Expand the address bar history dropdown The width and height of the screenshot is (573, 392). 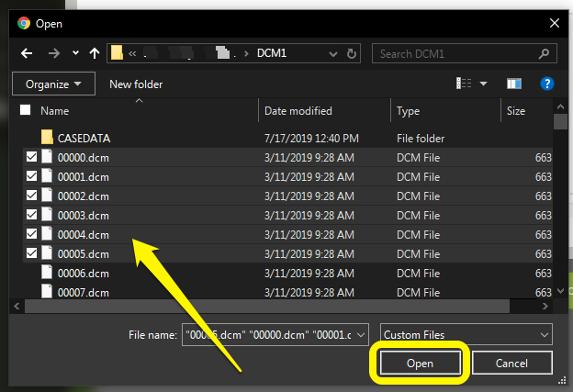coord(333,54)
